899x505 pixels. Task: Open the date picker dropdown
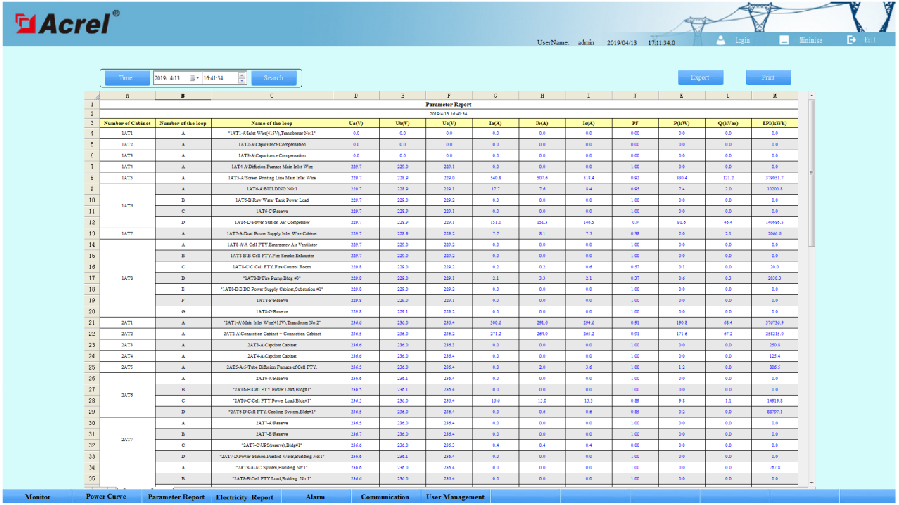(194, 77)
